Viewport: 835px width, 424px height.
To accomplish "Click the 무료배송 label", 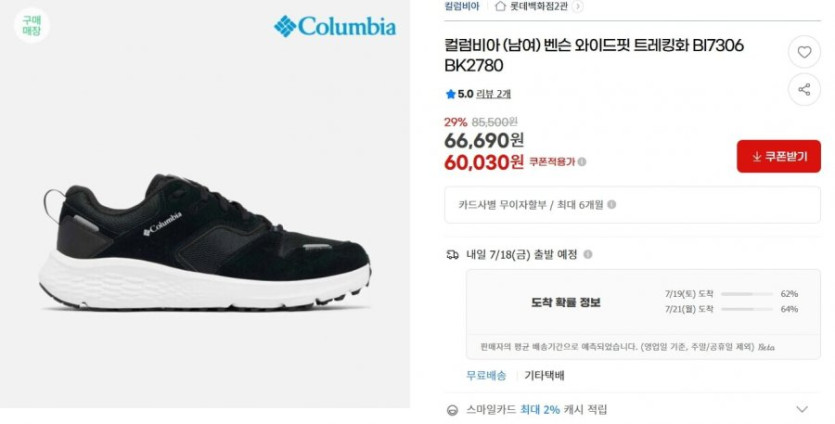I will point(486,376).
